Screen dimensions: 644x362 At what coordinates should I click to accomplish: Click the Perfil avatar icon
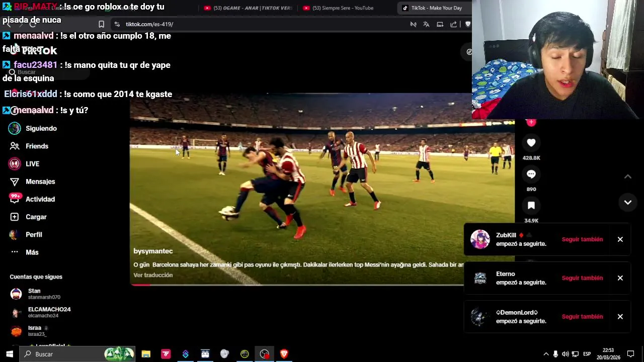(x=15, y=234)
